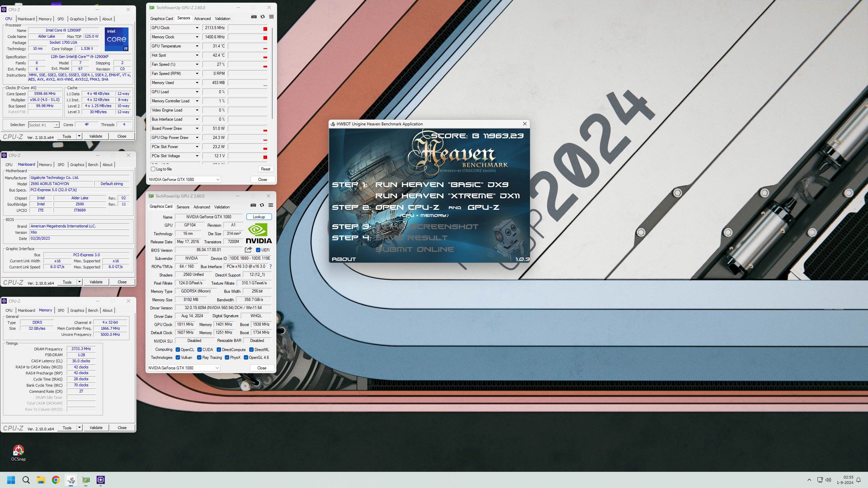Close the HWBOT Heaven Benchmark window
The width and height of the screenshot is (868, 488).
pyautogui.click(x=525, y=124)
